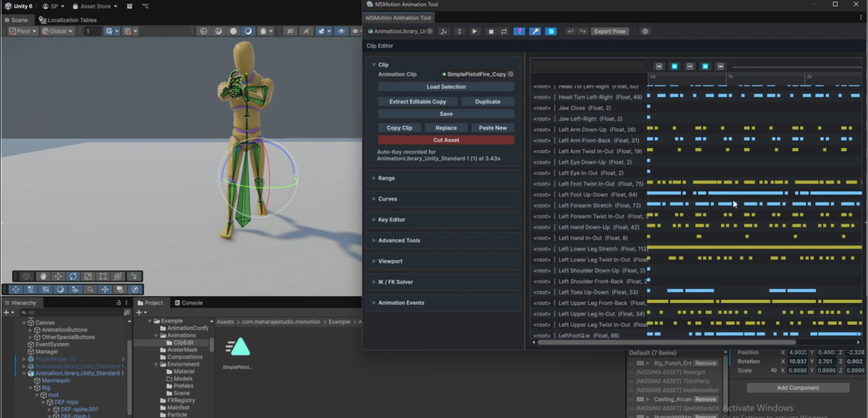The image size is (868, 418).
Task: Click the Duplicate clip button
Action: tap(488, 102)
